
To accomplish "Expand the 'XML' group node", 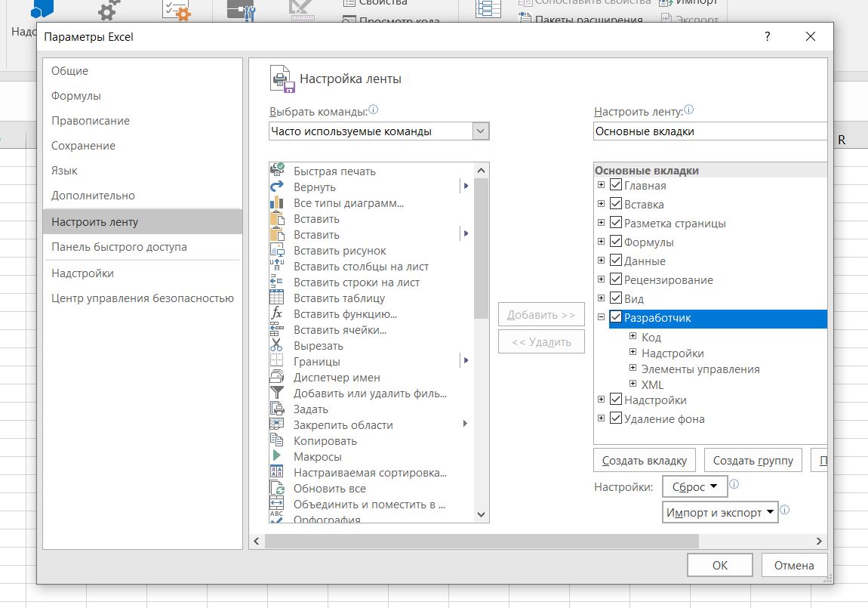I will tap(633, 383).
